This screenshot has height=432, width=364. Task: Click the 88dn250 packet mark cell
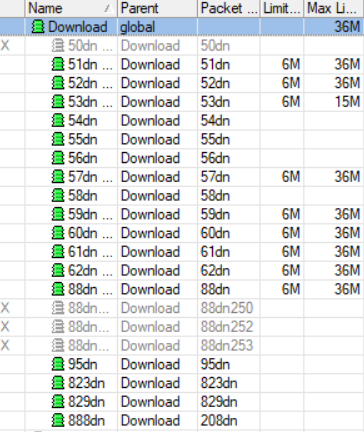coord(227,308)
